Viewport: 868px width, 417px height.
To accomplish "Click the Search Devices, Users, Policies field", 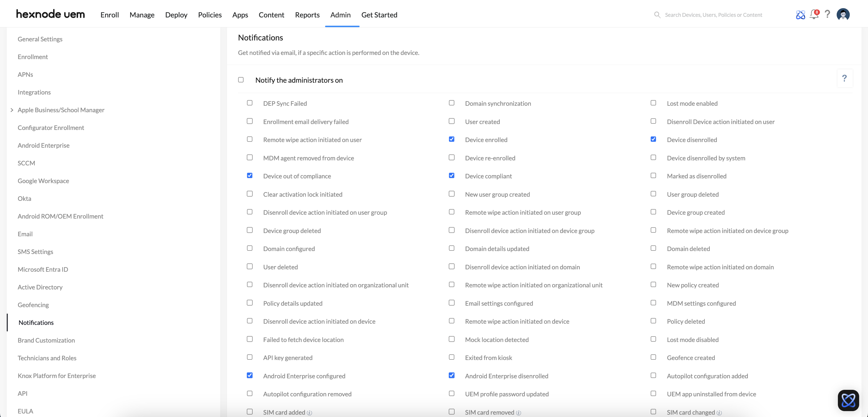I will [713, 15].
